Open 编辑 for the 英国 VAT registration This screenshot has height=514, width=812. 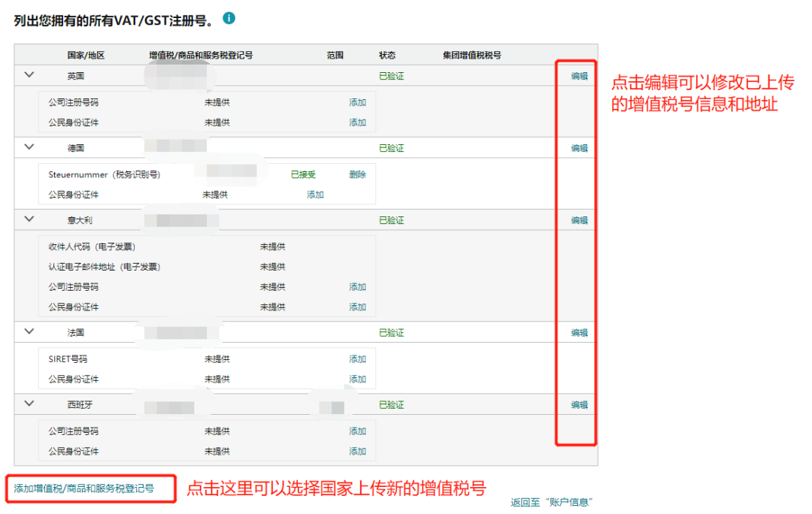[577, 75]
